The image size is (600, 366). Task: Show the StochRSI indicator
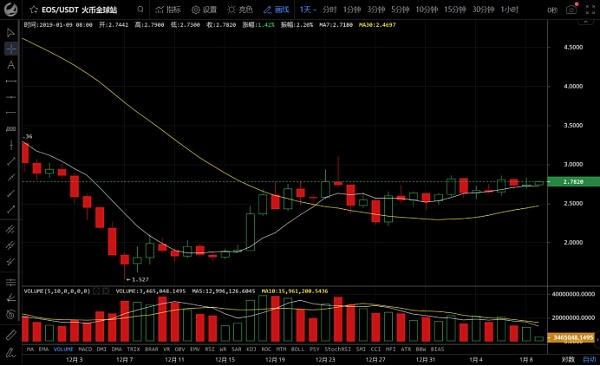coord(338,349)
